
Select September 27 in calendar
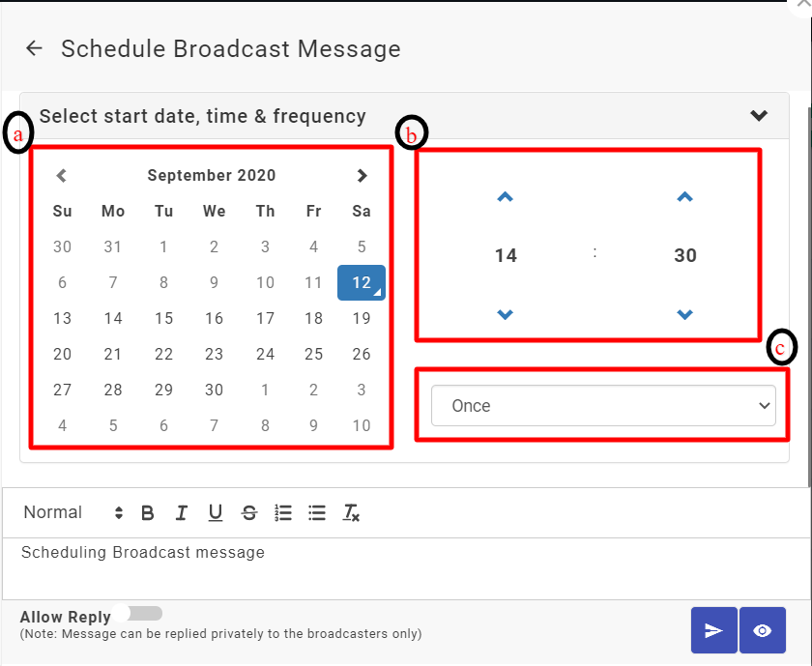pyautogui.click(x=62, y=390)
